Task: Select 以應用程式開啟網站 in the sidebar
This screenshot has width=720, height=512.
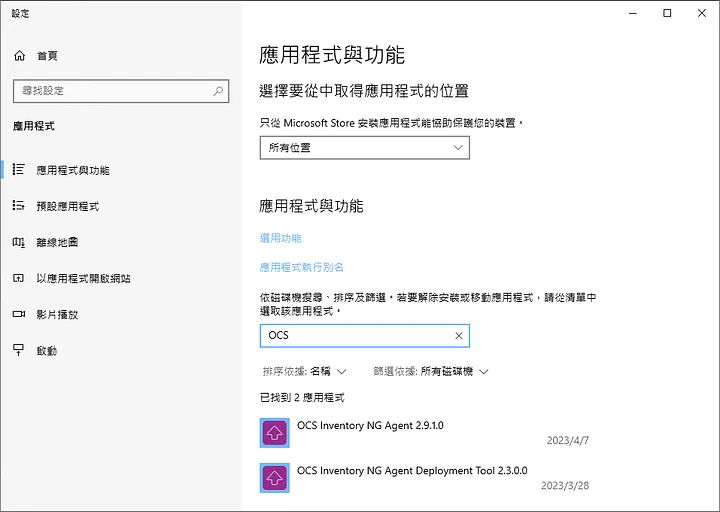Action: [84, 278]
